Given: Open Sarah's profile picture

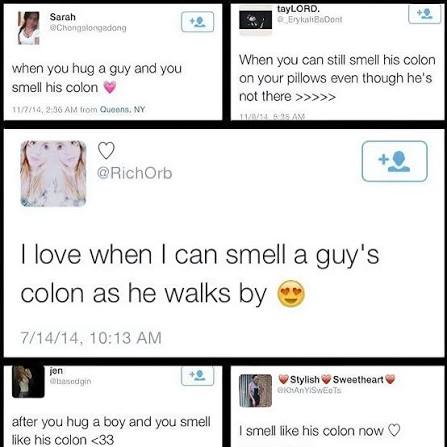Looking at the screenshot, I should (x=29, y=28).
